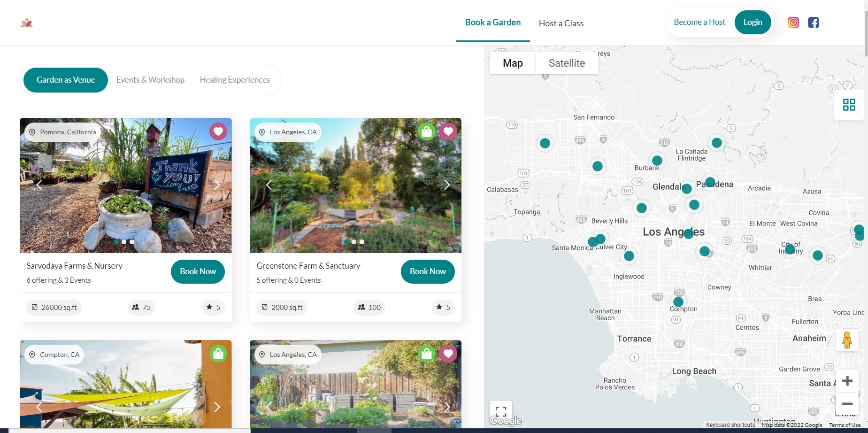Click the Login button
Image resolution: width=868 pixels, height=433 pixels.
point(753,22)
